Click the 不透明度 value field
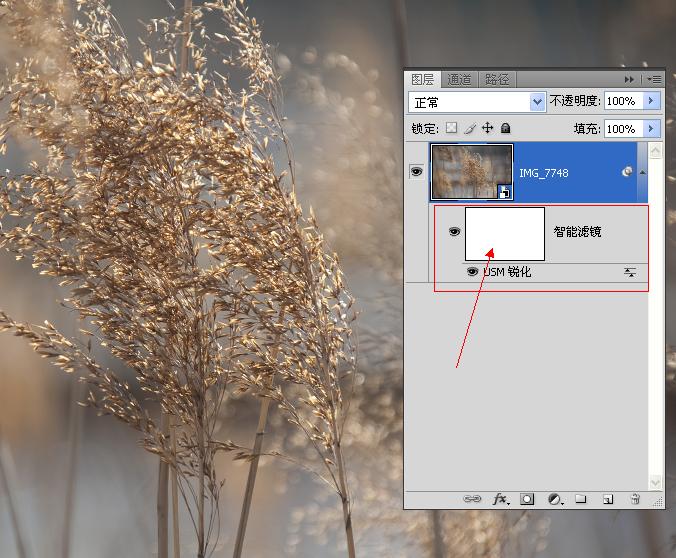The width and height of the screenshot is (676, 558). point(624,101)
